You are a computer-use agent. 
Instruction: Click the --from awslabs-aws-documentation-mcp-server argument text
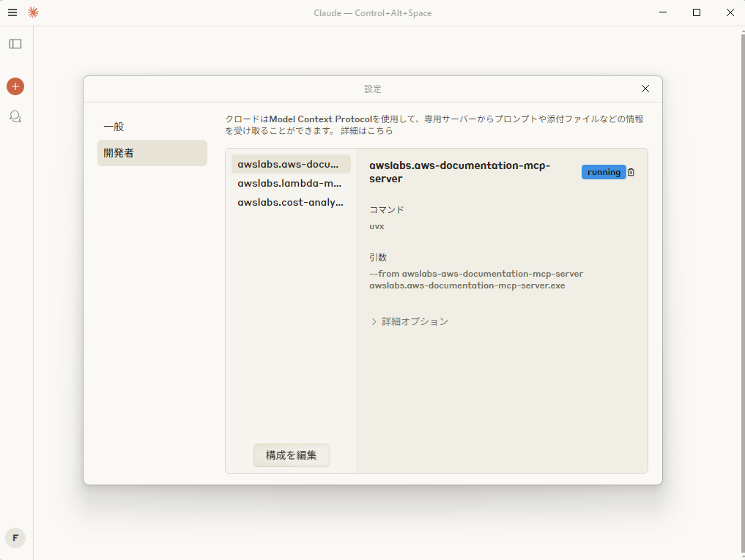tap(476, 274)
